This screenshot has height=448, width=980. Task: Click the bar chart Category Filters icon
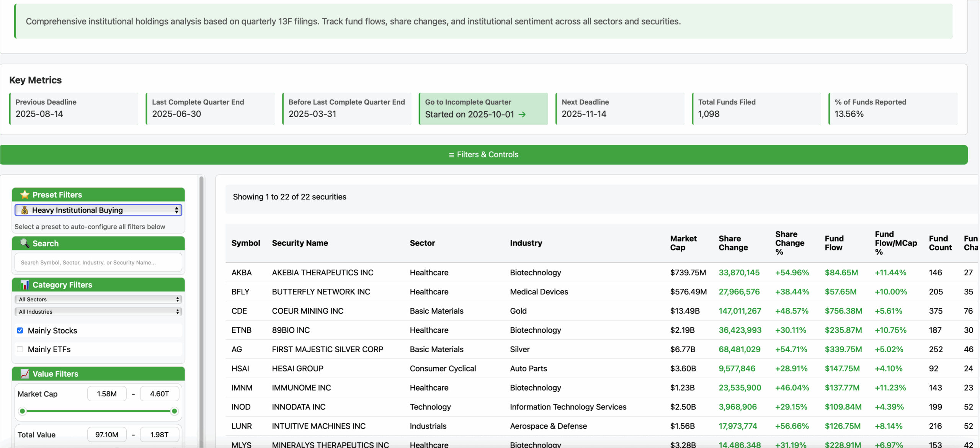pos(24,284)
